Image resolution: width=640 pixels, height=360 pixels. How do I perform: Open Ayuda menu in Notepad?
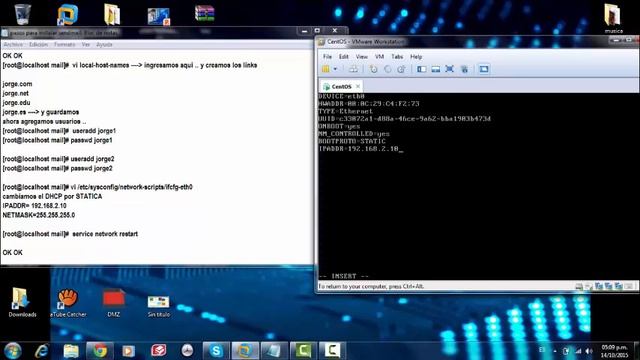104,44
